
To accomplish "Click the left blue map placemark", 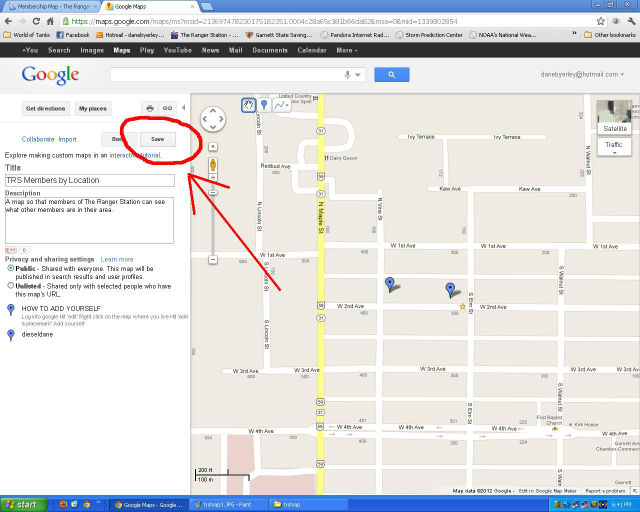I will [390, 284].
